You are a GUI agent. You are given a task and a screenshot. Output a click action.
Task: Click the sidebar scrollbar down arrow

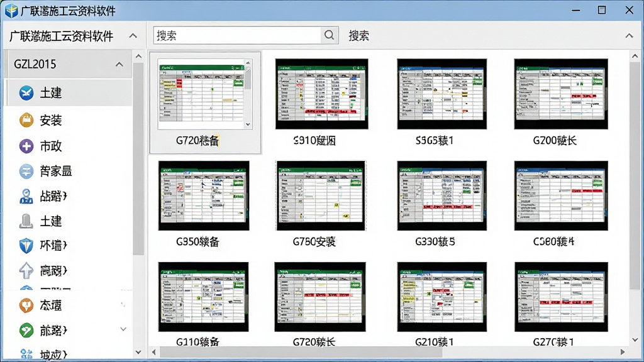click(x=138, y=352)
